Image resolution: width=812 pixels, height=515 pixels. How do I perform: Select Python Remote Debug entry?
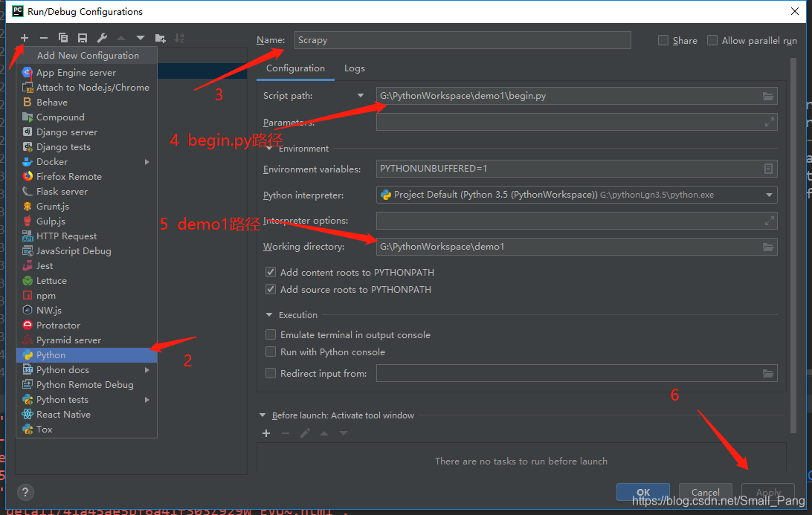86,384
